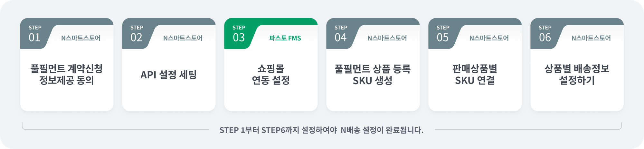Click the STEP 01 badge

[x=35, y=34]
